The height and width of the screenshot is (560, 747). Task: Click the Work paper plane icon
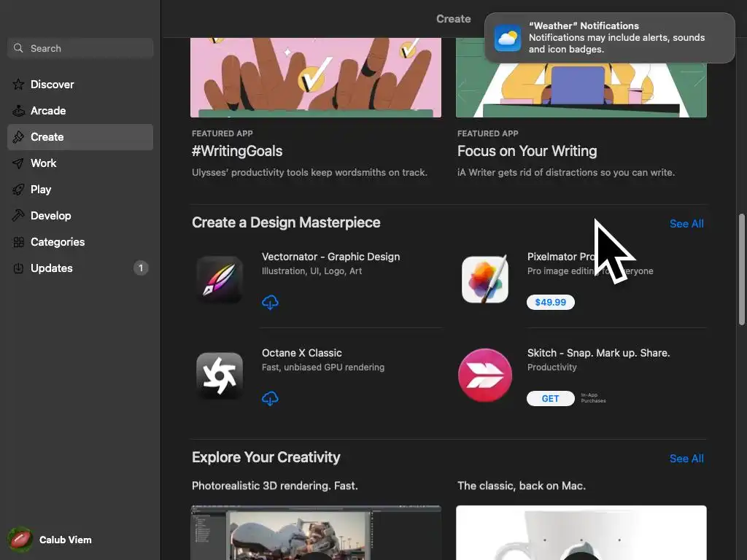coord(18,163)
